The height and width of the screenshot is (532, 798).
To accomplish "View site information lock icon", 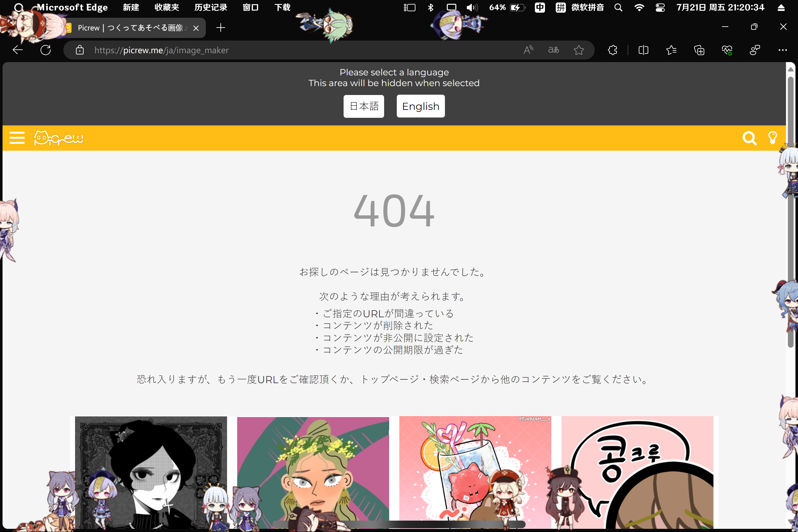I will pos(80,50).
